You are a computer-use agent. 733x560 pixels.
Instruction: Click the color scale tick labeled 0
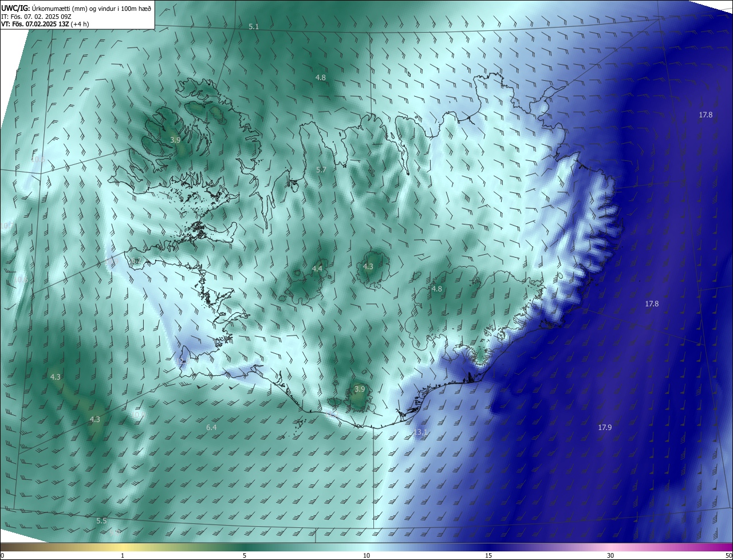(2, 555)
